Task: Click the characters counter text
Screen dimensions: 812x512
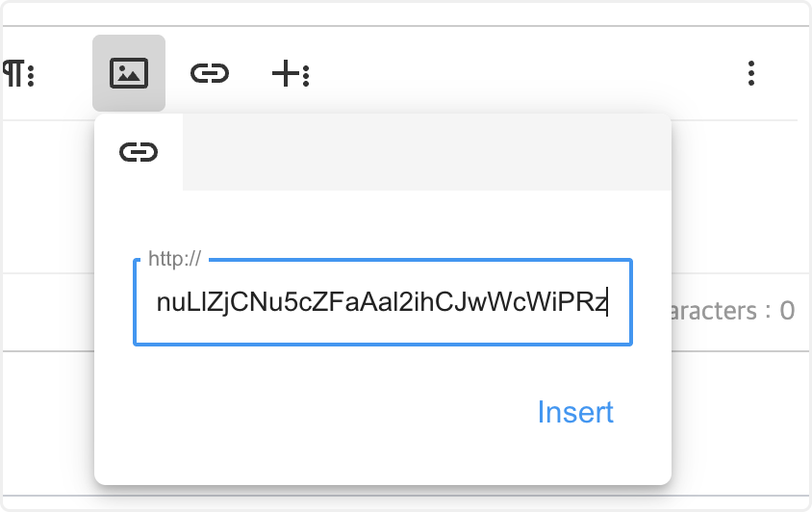Action: point(733,311)
